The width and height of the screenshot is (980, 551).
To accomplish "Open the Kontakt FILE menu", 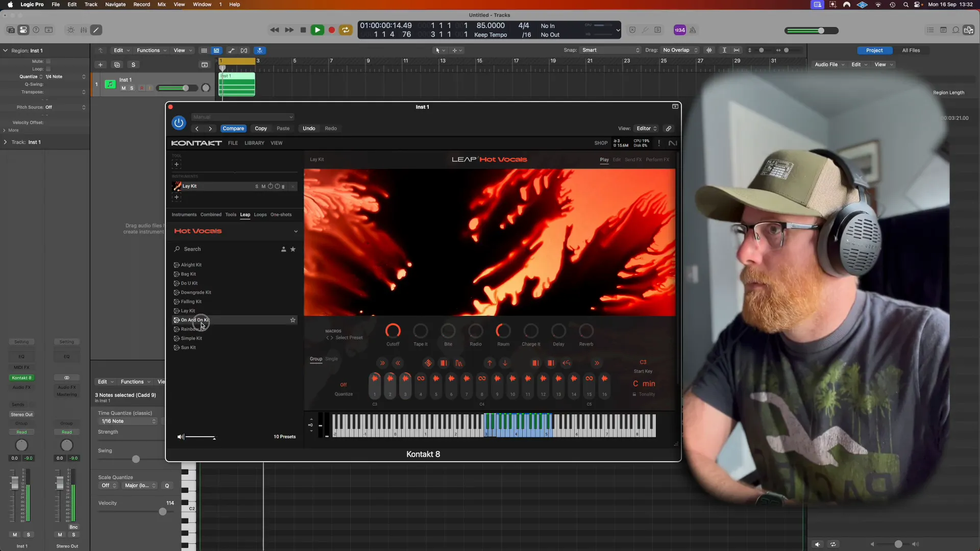I will tap(233, 143).
